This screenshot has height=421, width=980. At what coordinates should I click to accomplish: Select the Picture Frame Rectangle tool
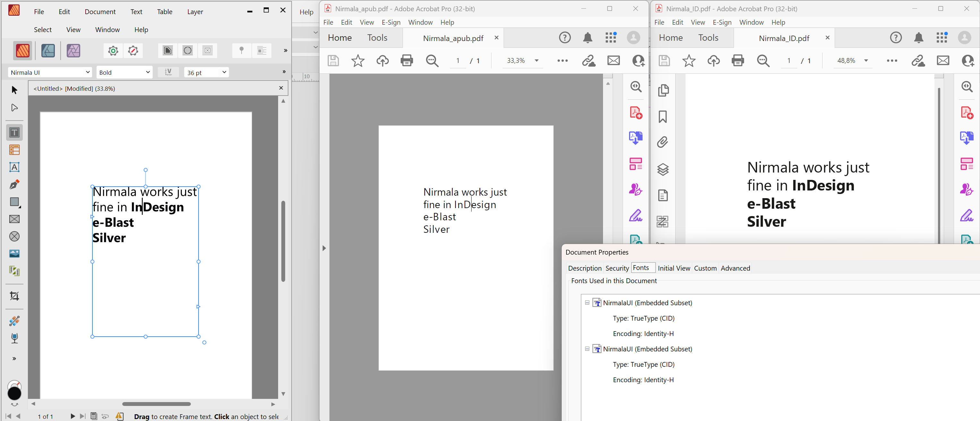pyautogui.click(x=14, y=219)
